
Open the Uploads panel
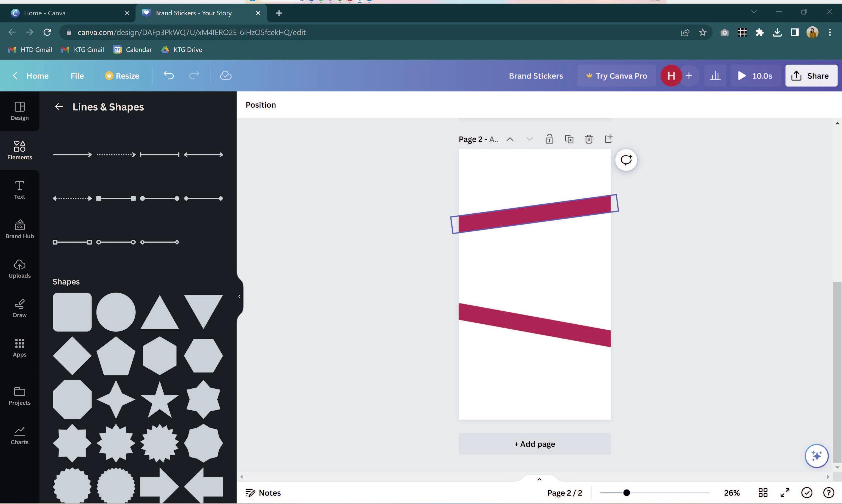tap(19, 269)
